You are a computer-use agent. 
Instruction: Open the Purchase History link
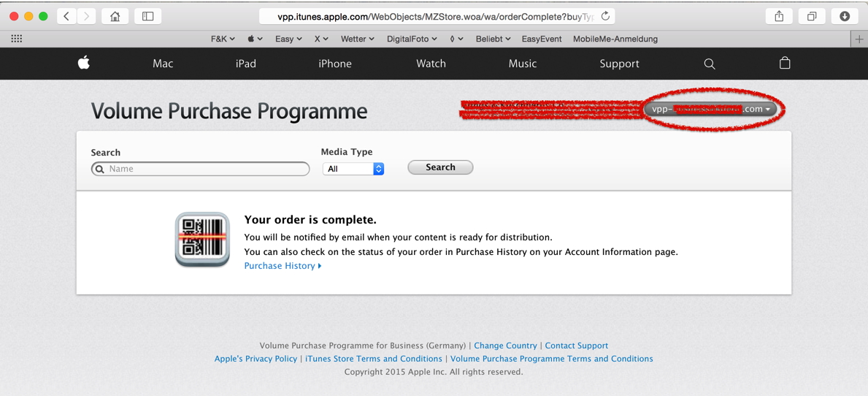(283, 266)
